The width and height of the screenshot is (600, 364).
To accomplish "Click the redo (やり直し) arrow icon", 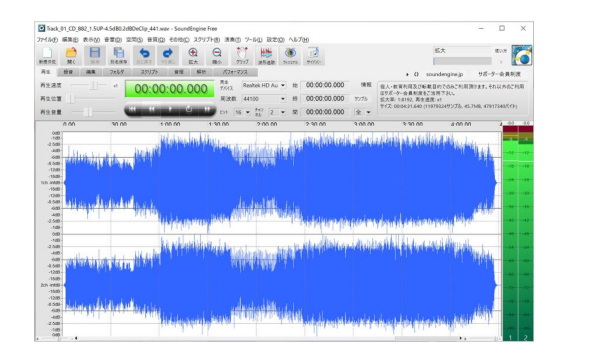I will click(168, 55).
